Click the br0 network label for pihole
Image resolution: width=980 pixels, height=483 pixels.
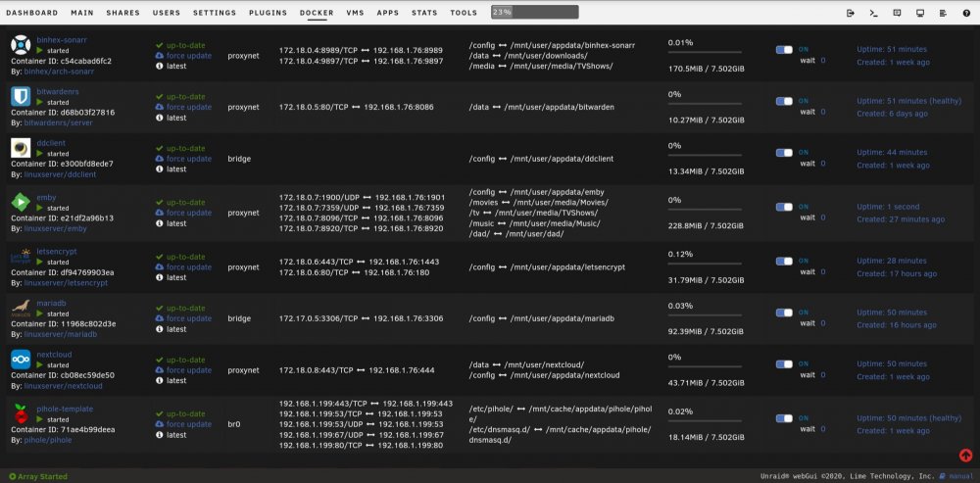234,424
